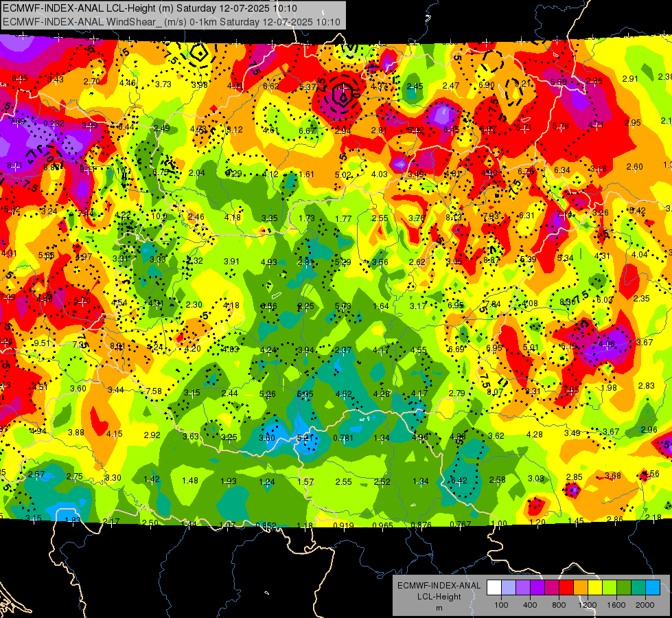This screenshot has width=672, height=618.
Task: Click the wind shear value '0.952'
Action: [266, 525]
